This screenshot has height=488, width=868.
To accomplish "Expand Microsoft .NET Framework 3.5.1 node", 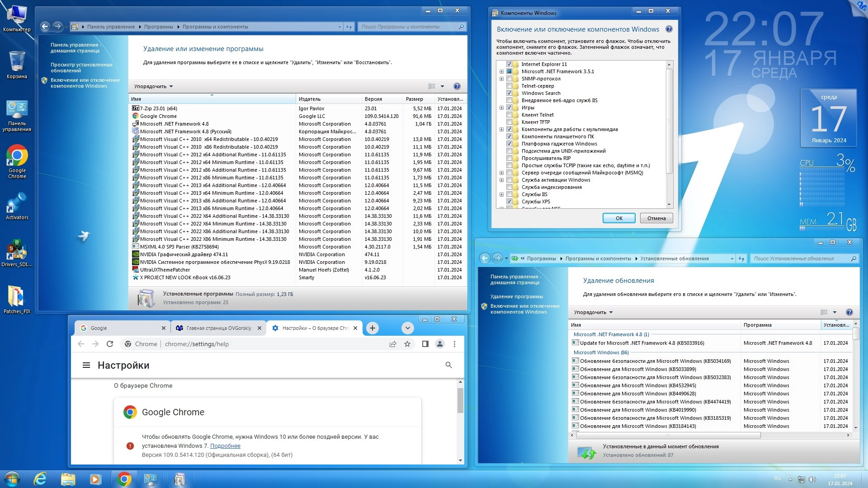I will 501,71.
